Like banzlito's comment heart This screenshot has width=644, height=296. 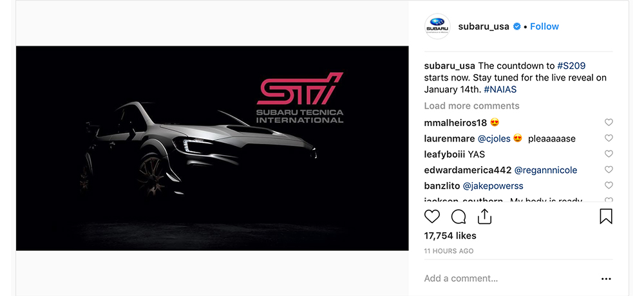point(609,185)
